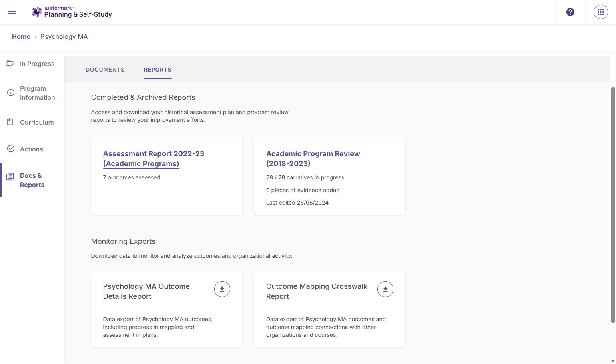The width and height of the screenshot is (616, 364).
Task: Open Academic Program Review (2018-2023)
Action: pyautogui.click(x=313, y=159)
